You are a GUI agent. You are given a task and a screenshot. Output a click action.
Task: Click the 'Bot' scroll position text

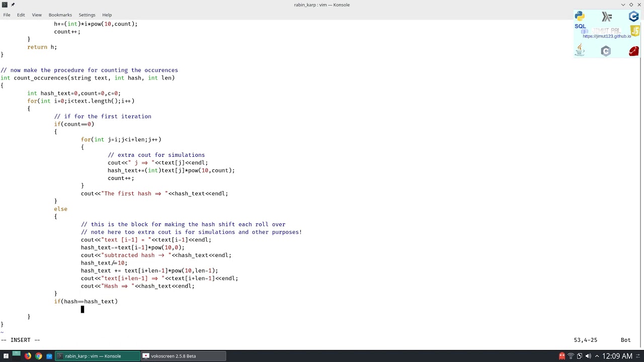pos(625,340)
